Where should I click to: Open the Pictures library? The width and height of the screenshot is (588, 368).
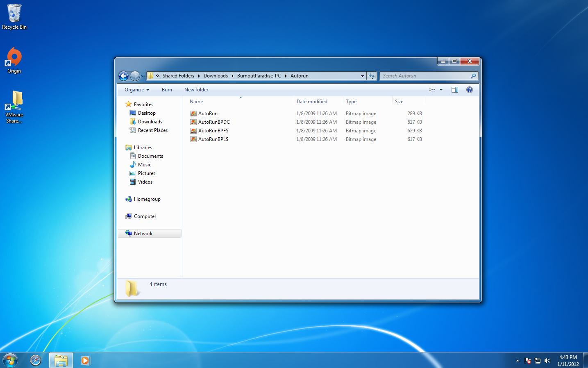point(146,173)
